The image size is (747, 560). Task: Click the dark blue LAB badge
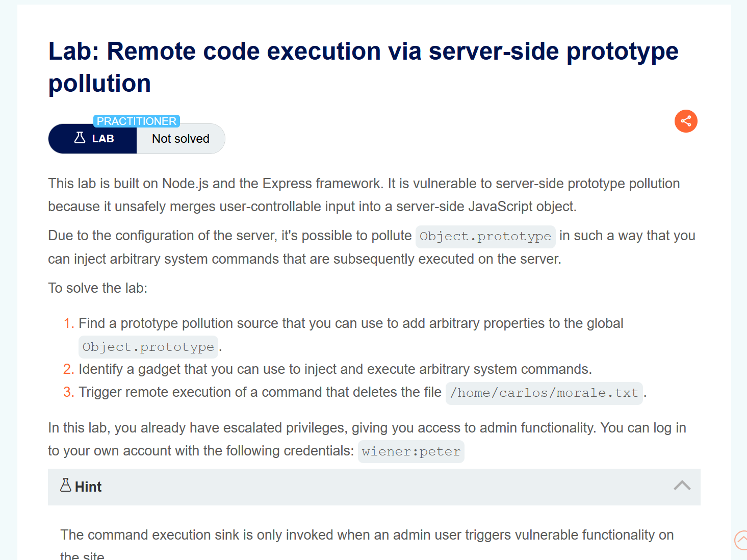click(x=92, y=139)
